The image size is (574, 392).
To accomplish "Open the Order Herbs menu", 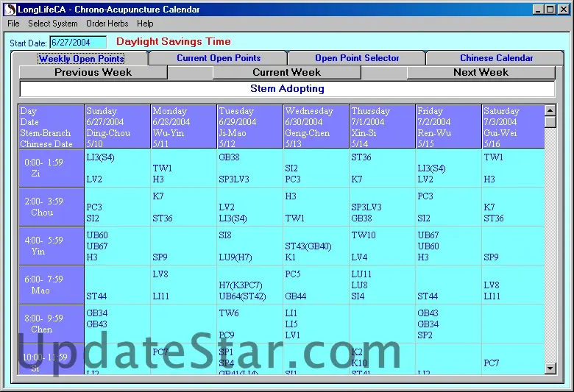I will (x=107, y=24).
